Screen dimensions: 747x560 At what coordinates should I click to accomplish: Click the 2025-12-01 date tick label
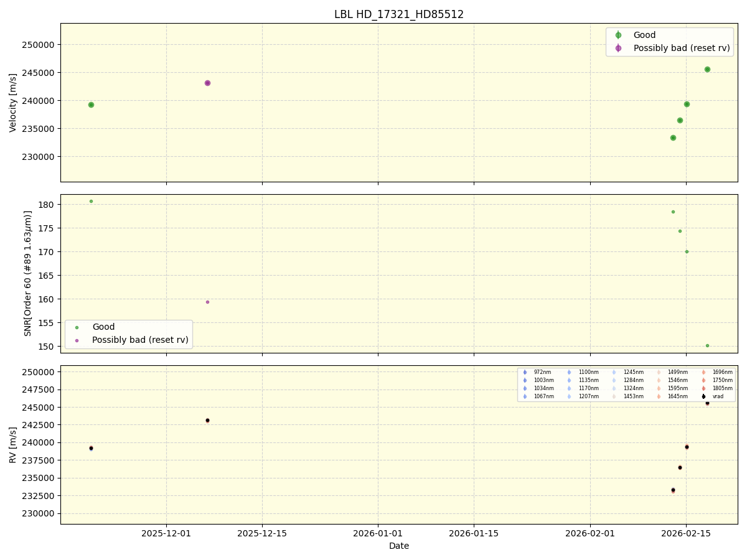point(166,533)
